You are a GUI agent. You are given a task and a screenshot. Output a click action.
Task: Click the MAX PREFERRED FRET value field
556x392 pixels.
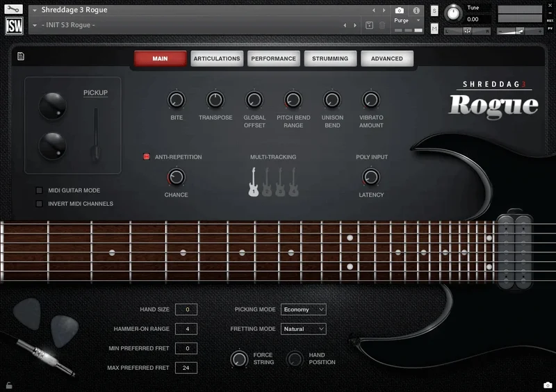186,368
